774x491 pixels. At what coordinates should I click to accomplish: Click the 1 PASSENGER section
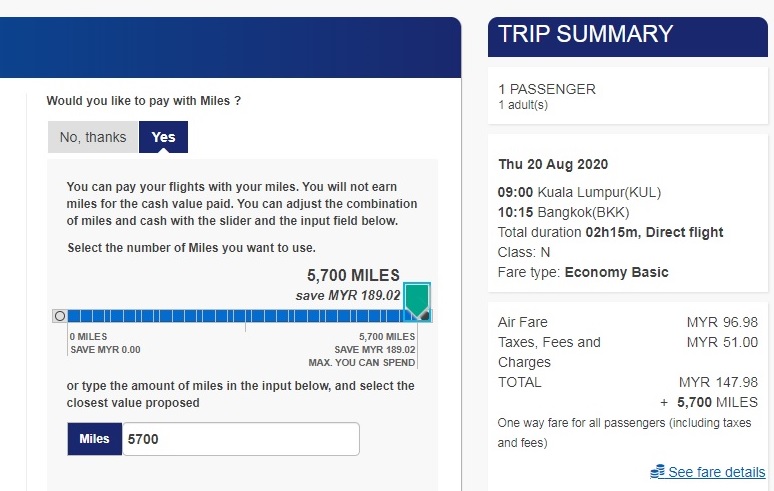[628, 96]
